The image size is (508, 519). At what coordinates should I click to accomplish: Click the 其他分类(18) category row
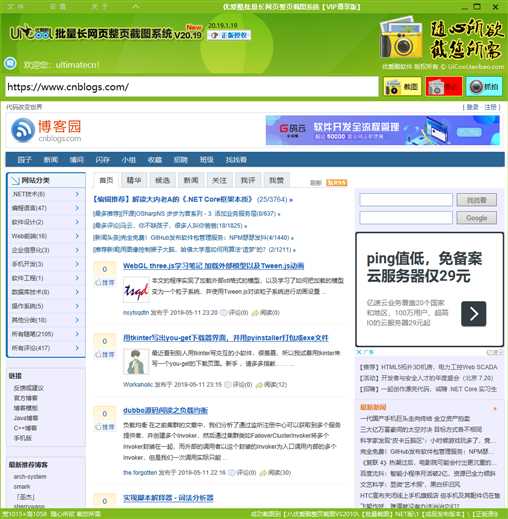[x=46, y=320]
